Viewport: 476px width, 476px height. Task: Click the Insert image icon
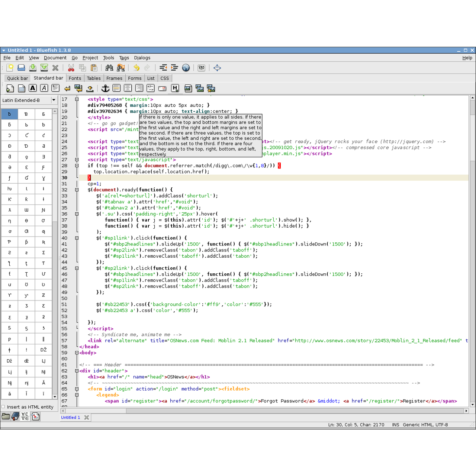tap(188, 88)
